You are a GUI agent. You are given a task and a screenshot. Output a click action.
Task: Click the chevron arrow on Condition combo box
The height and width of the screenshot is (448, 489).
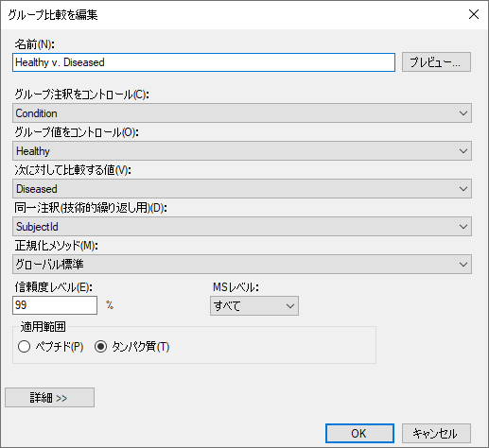[463, 113]
